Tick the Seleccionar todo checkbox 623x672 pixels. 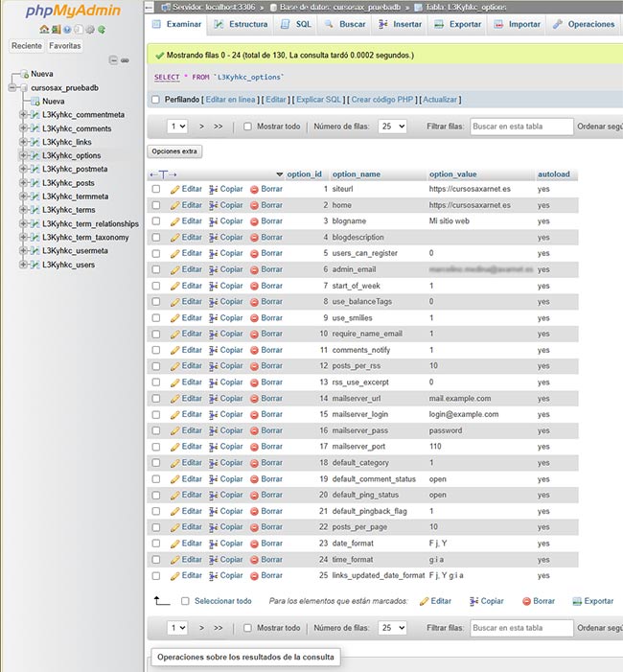pos(185,601)
